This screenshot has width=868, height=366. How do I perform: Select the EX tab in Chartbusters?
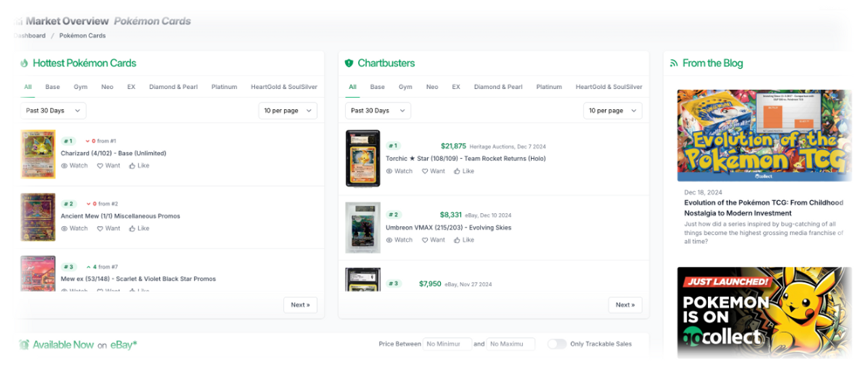point(456,87)
